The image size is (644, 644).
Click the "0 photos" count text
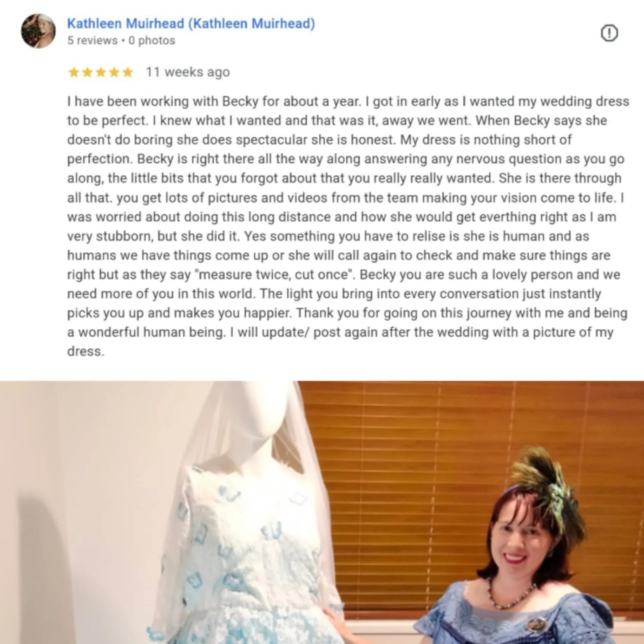point(152,40)
